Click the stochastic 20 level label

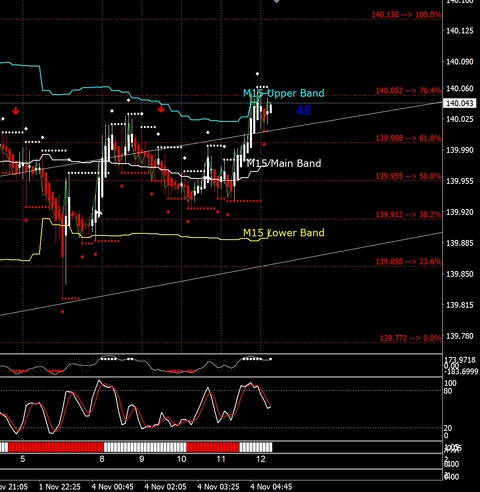pyautogui.click(x=448, y=428)
